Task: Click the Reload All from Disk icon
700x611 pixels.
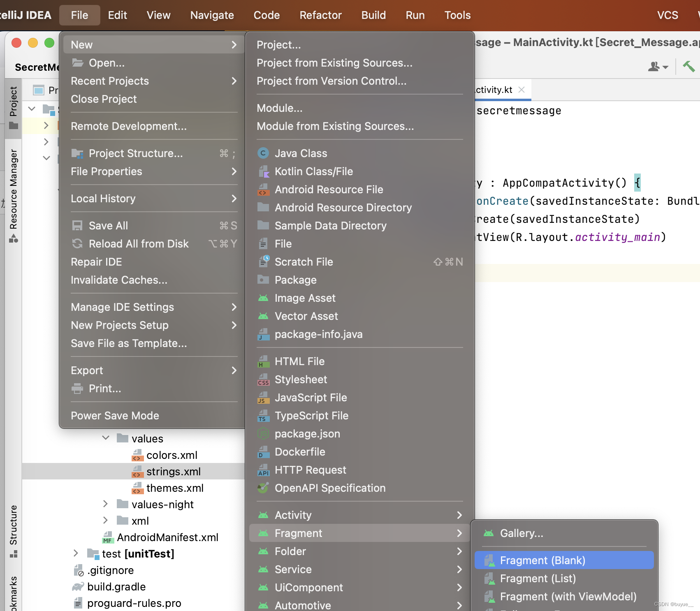Action: 77,244
